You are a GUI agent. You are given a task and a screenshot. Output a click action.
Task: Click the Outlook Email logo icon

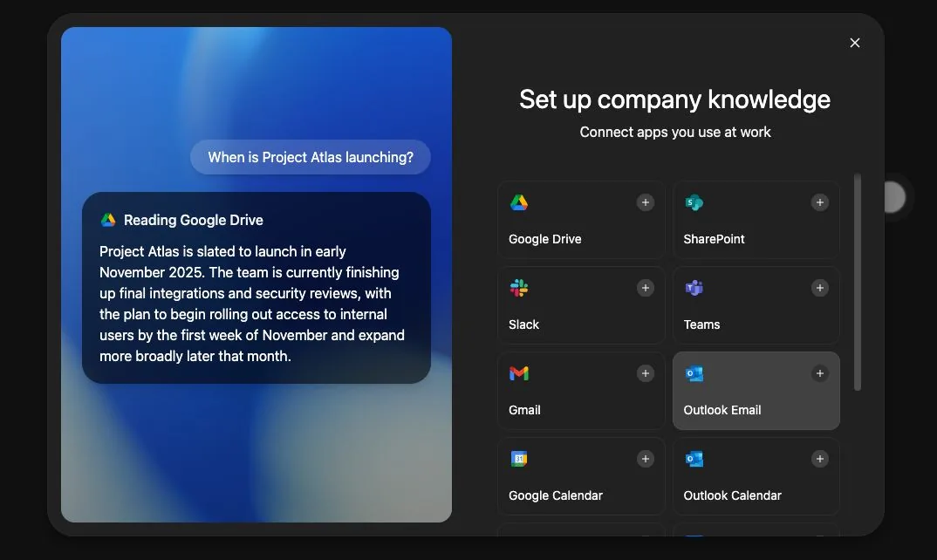694,373
